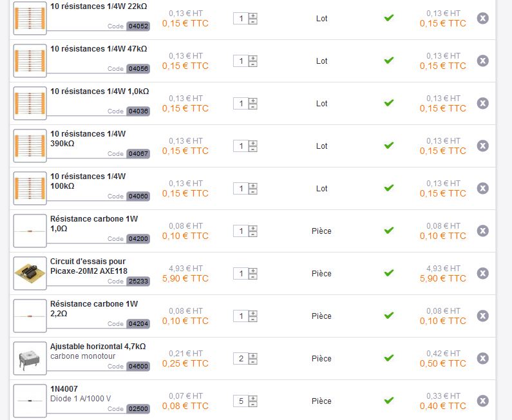Remove the Picaxe-20M2 AXE118 circuit item

point(482,273)
